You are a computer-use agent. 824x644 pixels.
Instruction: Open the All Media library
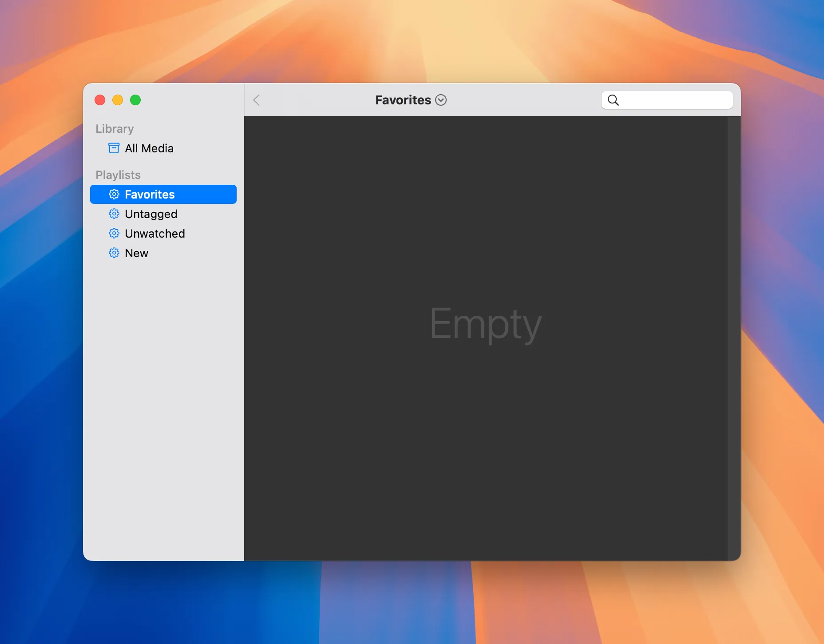coord(149,148)
